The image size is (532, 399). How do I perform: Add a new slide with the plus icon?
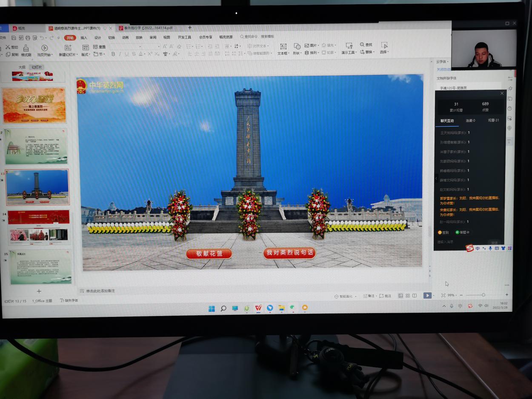(39, 291)
